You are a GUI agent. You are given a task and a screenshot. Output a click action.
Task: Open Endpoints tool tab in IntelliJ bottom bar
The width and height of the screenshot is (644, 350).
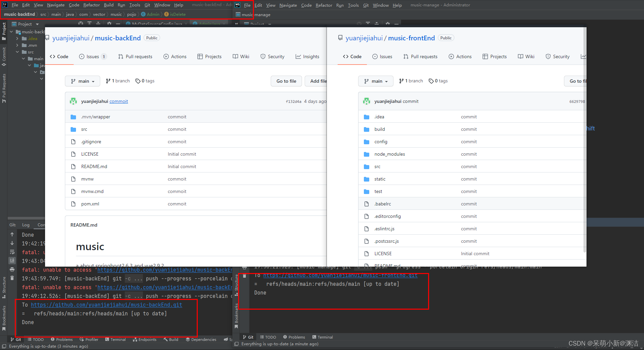[x=145, y=339]
